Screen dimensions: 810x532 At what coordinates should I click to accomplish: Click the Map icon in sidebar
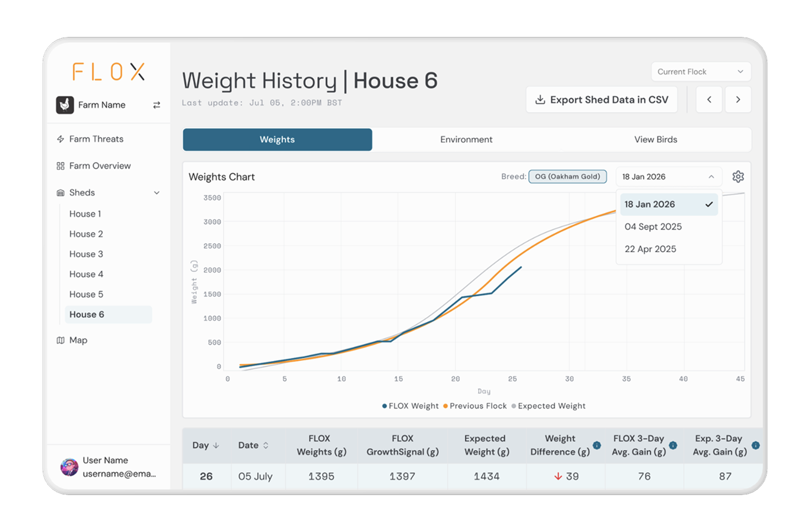click(61, 340)
